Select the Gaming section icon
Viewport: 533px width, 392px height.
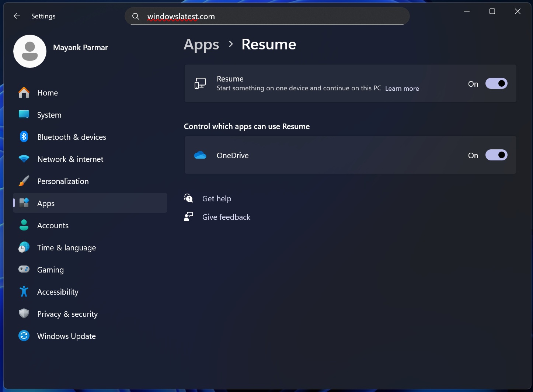pyautogui.click(x=24, y=270)
